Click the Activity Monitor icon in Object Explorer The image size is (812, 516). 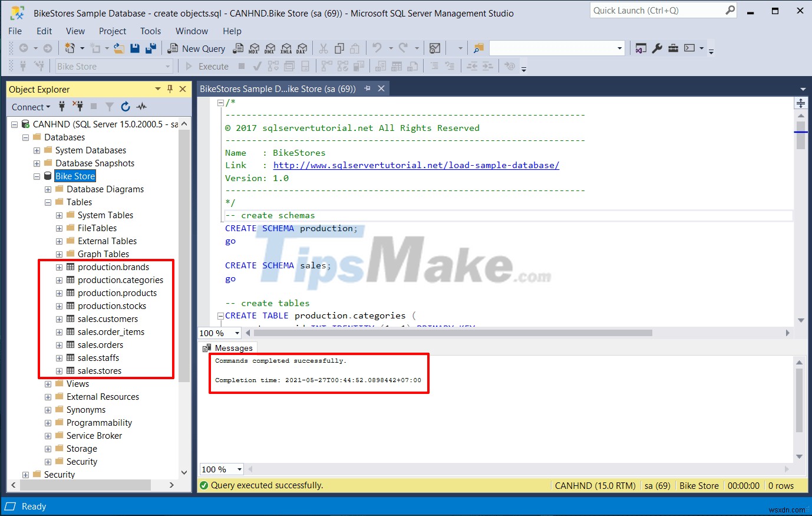point(141,107)
